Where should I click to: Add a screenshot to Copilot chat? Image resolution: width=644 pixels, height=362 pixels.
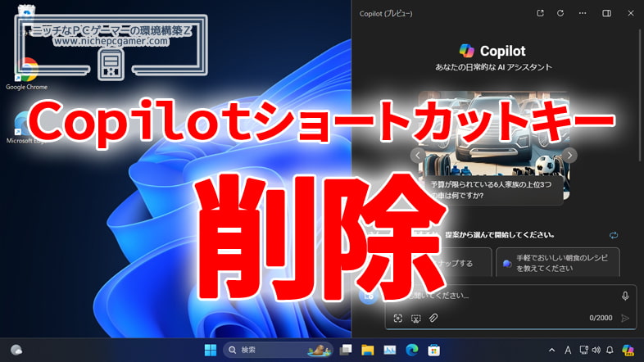click(397, 318)
